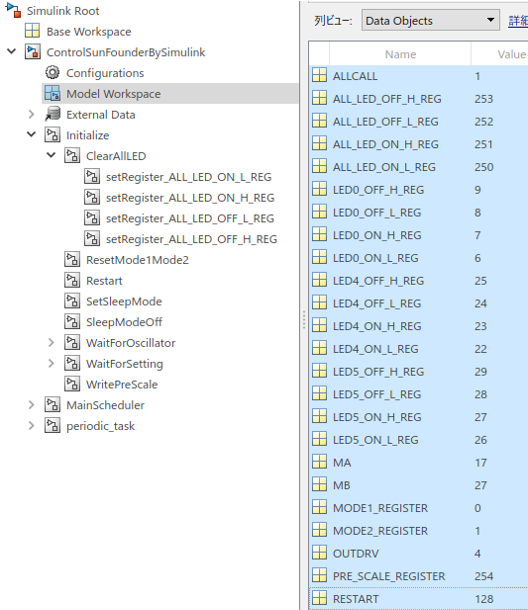Click the Configurations gear icon
Image resolution: width=528 pixels, height=610 pixels.
pyautogui.click(x=52, y=72)
